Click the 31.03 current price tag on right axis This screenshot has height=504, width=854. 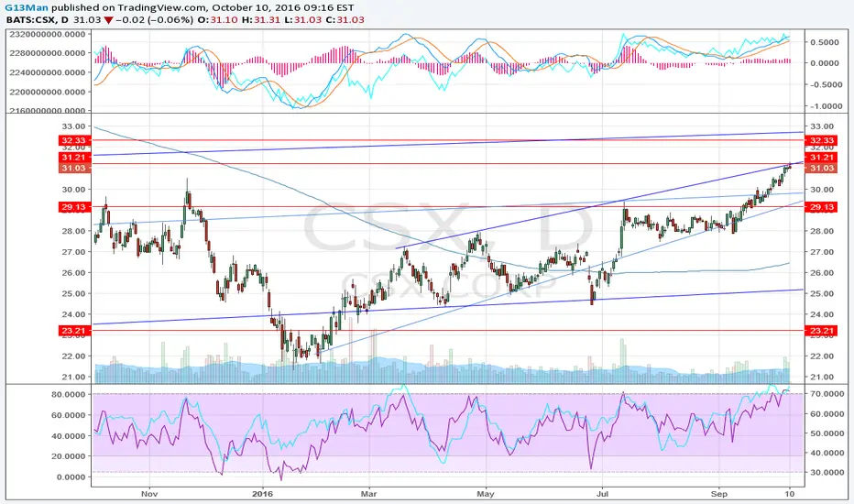[821, 169]
